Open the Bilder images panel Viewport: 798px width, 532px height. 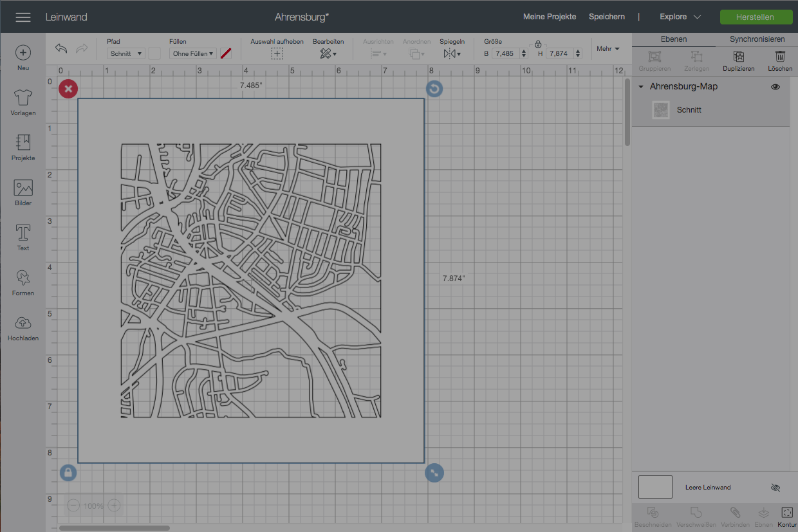click(x=23, y=188)
